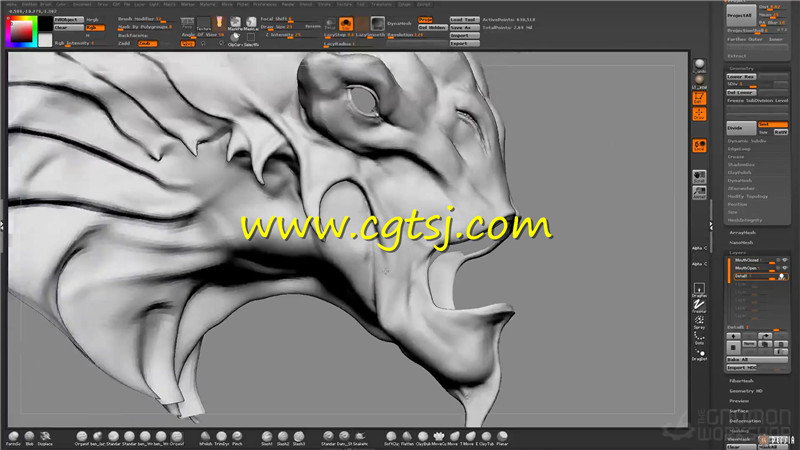Click the Scroll canvas button
The height and width of the screenshot is (450, 800).
[x=699, y=177]
